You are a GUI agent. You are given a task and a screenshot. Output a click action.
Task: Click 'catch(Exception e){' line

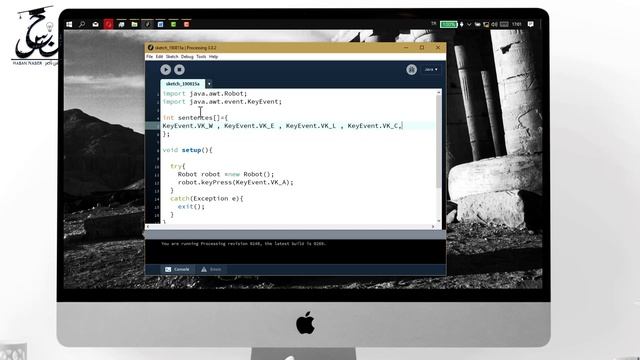(207, 198)
